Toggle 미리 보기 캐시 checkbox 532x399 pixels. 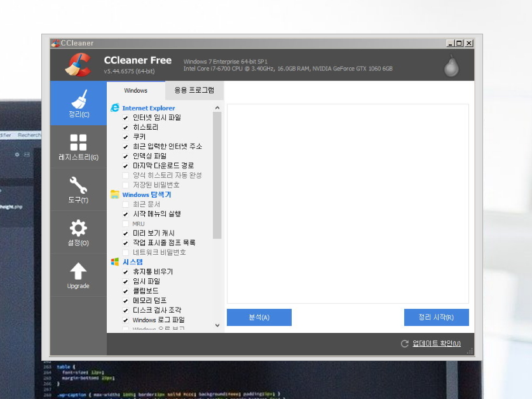(126, 233)
